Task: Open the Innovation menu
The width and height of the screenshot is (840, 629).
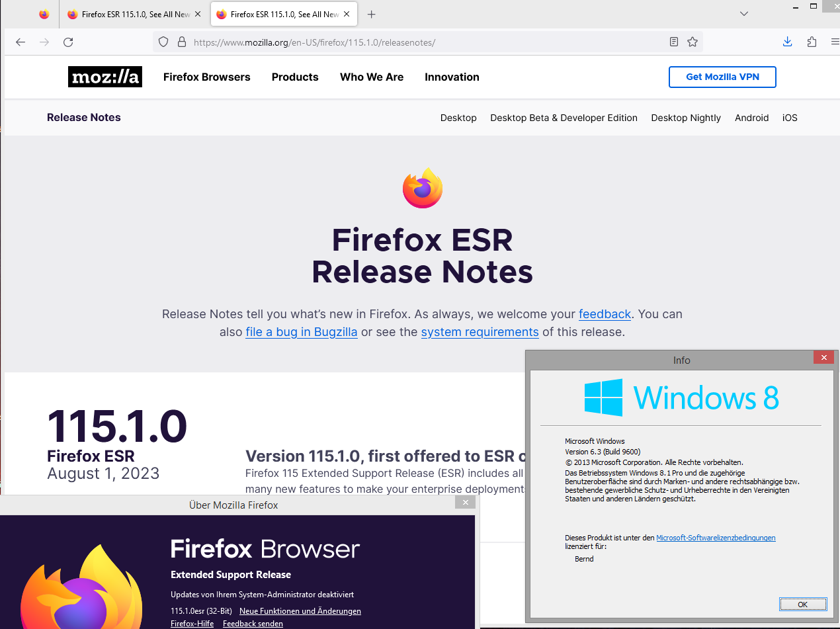Action: 452,77
